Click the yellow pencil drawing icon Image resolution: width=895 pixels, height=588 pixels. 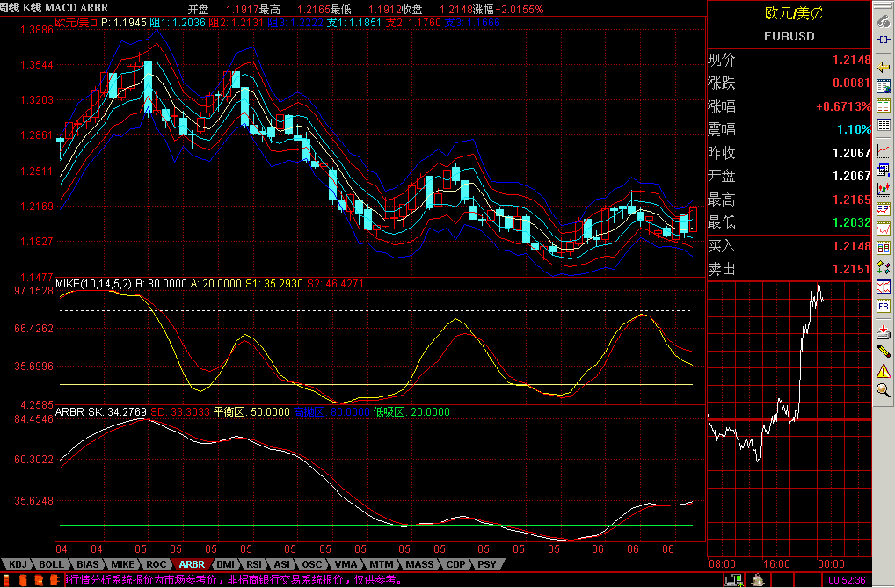884,351
